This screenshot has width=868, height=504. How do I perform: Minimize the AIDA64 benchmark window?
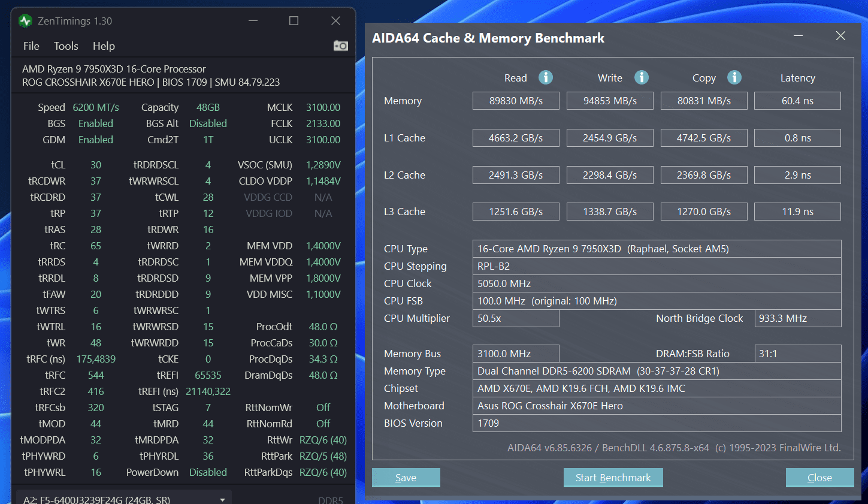798,36
